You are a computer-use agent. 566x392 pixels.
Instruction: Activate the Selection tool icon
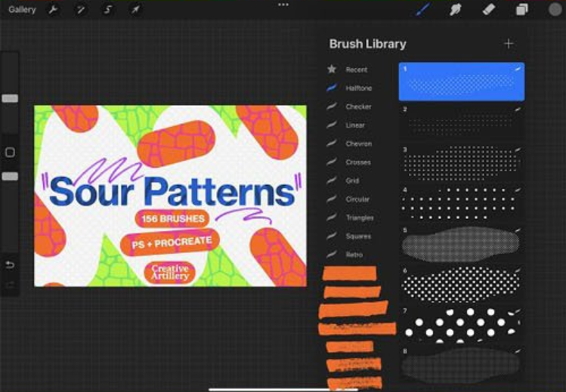tap(108, 10)
